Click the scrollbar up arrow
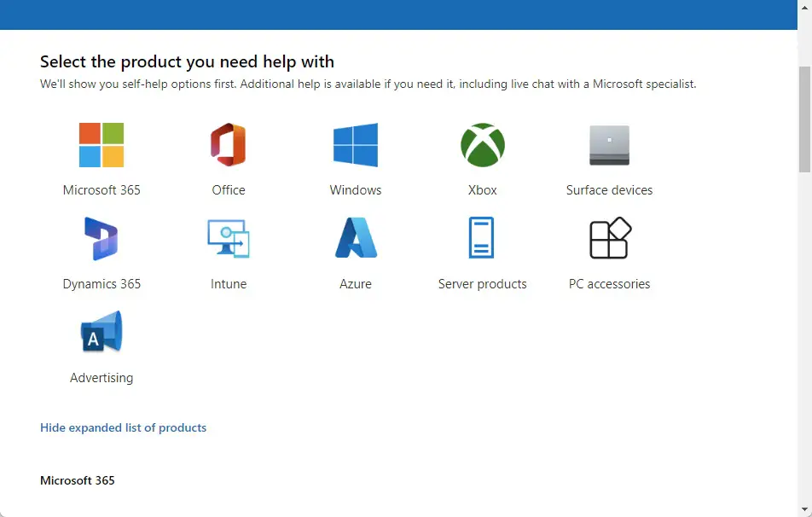Viewport: 812px width, 517px height. [x=805, y=8]
